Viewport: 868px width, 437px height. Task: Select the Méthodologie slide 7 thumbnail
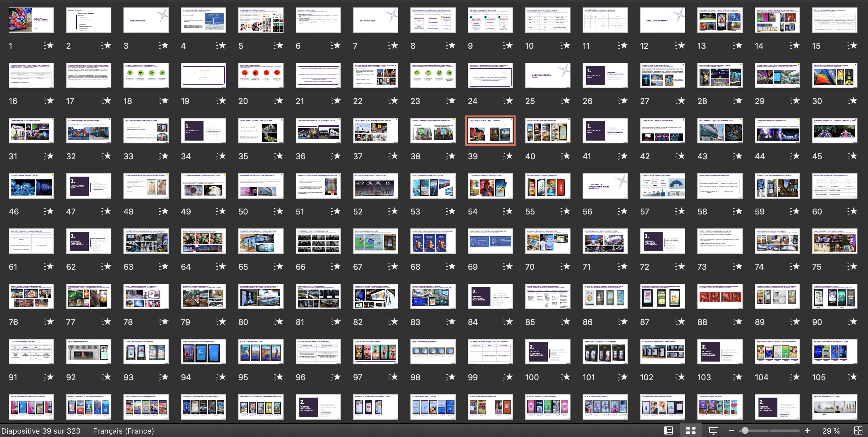[375, 20]
